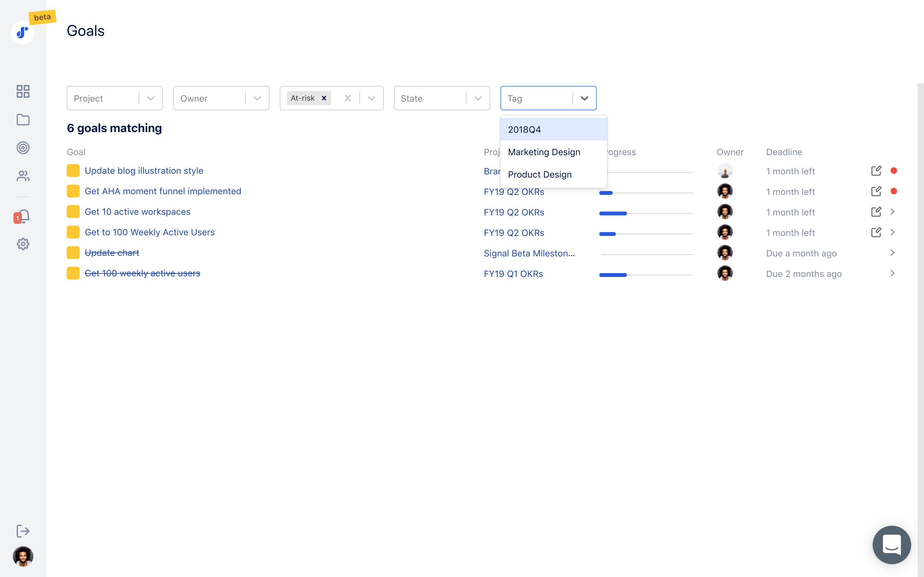The width and height of the screenshot is (924, 577).
Task: Open the Dashboard grid icon
Action: [x=24, y=91]
